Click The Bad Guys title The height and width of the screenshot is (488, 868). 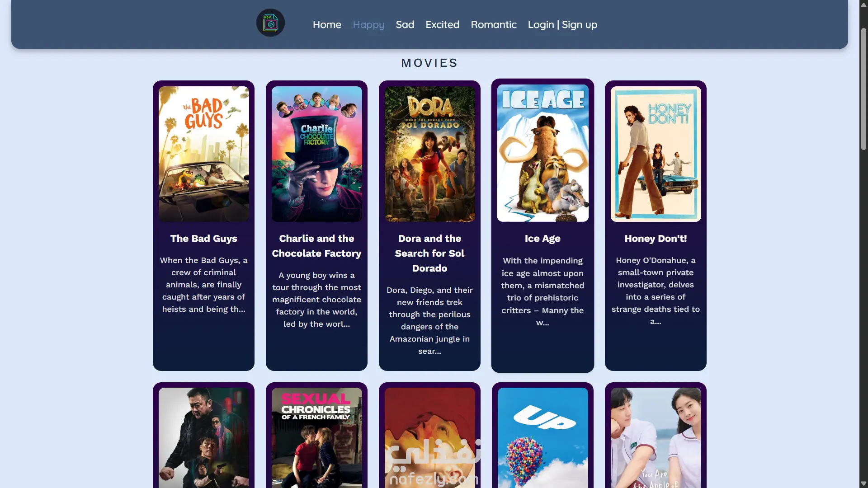(203, 239)
